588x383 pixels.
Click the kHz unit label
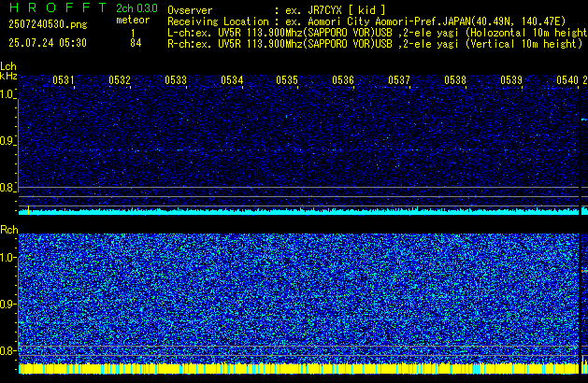click(x=8, y=76)
